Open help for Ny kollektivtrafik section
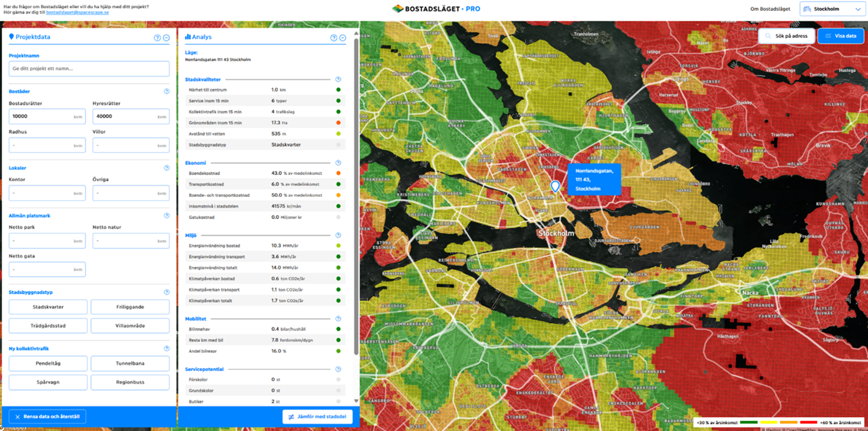Viewport: 868px width, 431px height. point(166,348)
